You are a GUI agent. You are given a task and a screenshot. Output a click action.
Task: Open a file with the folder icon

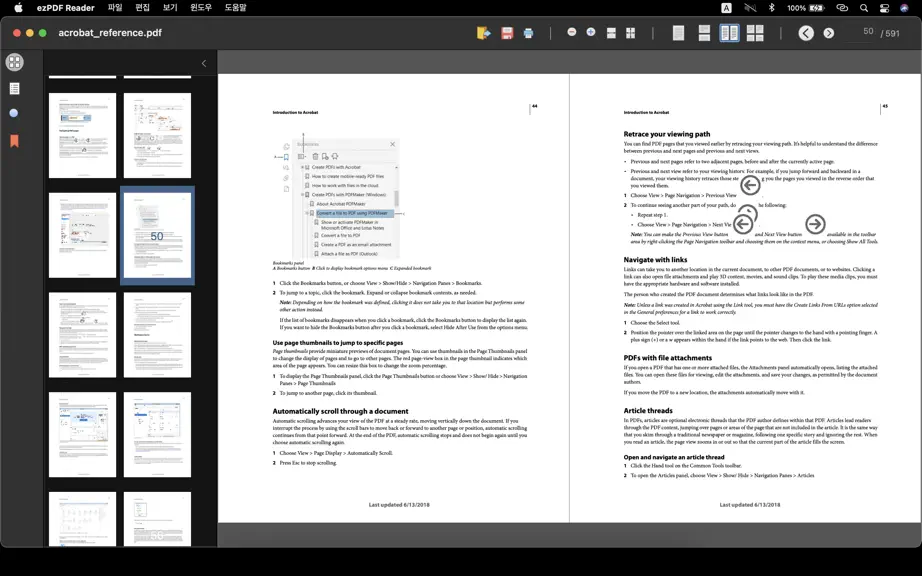pos(483,33)
